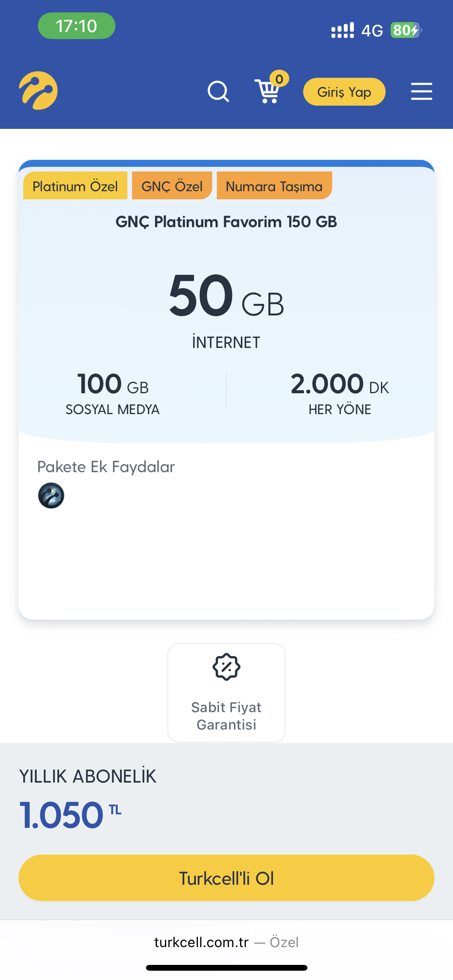Tap the 2.000 DK Her Yöne detail
Viewport: 453px width, 980px height.
pyautogui.click(x=340, y=393)
